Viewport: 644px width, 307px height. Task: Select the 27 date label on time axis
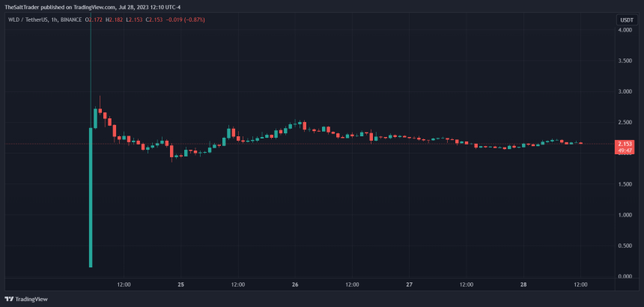[x=410, y=285]
